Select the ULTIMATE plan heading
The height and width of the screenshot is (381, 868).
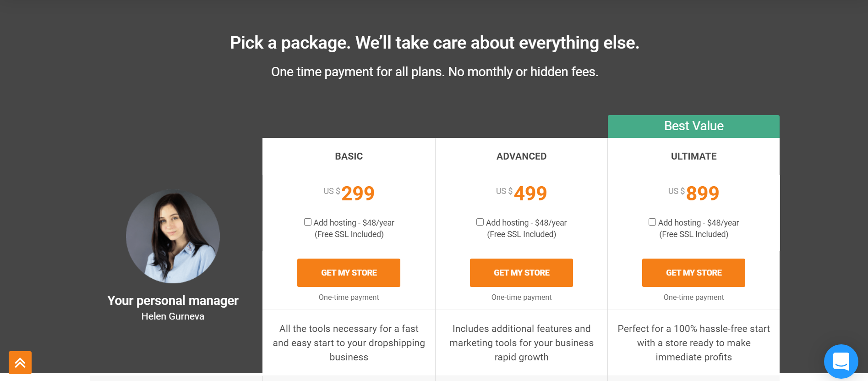click(x=693, y=156)
